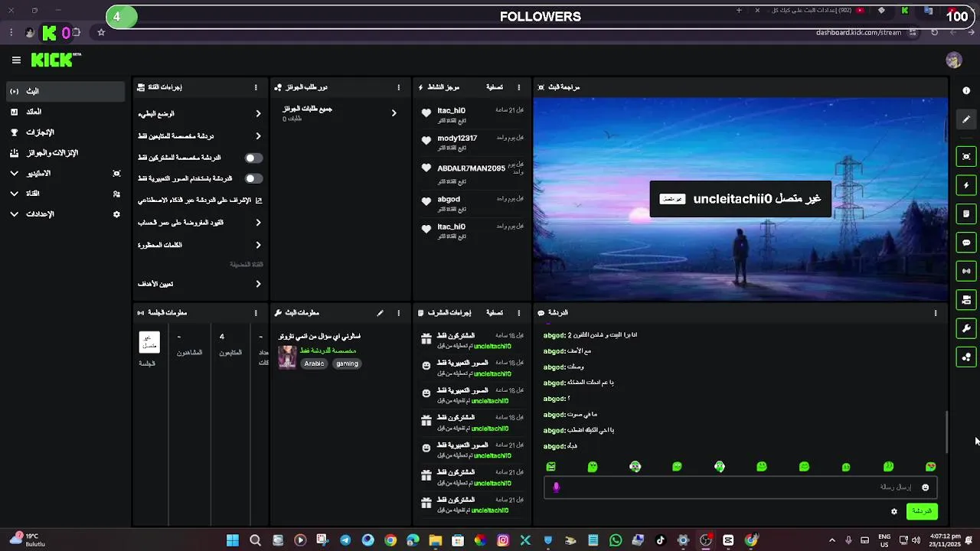Viewport: 980px width, 551px height.
Task: Open WhatsApp from the taskbar
Action: tap(616, 540)
